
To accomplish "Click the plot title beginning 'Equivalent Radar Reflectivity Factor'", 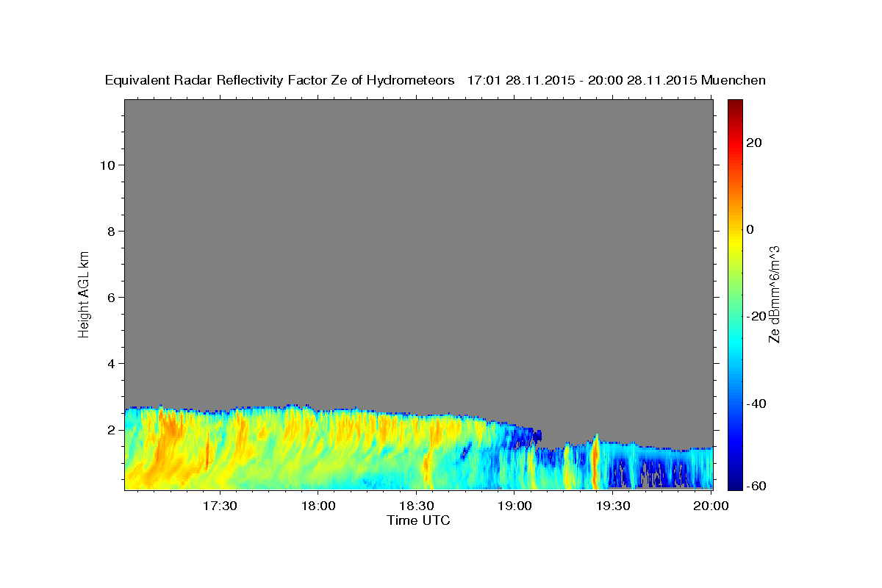I will click(436, 80).
